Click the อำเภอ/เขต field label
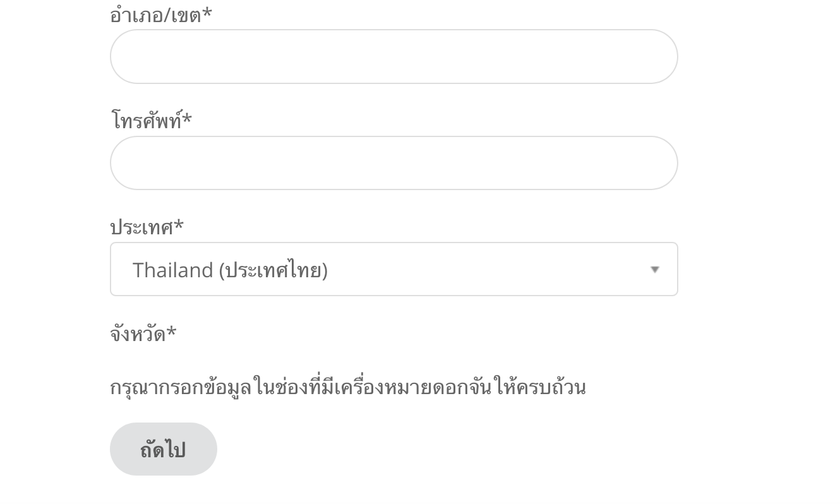The width and height of the screenshot is (840, 504). point(155,15)
